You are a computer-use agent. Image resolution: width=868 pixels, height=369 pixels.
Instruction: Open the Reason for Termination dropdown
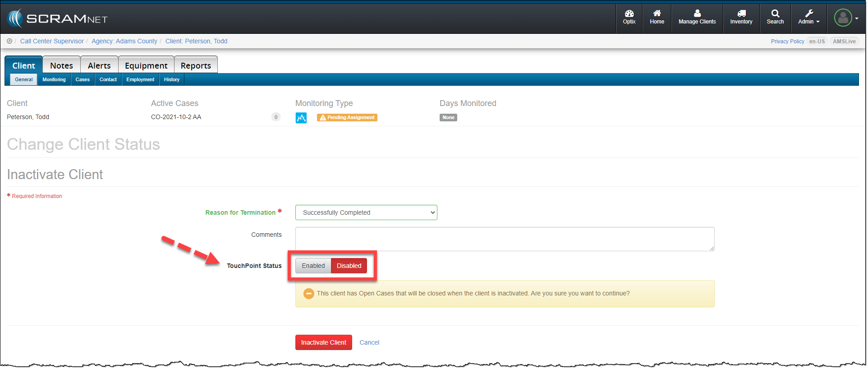366,212
